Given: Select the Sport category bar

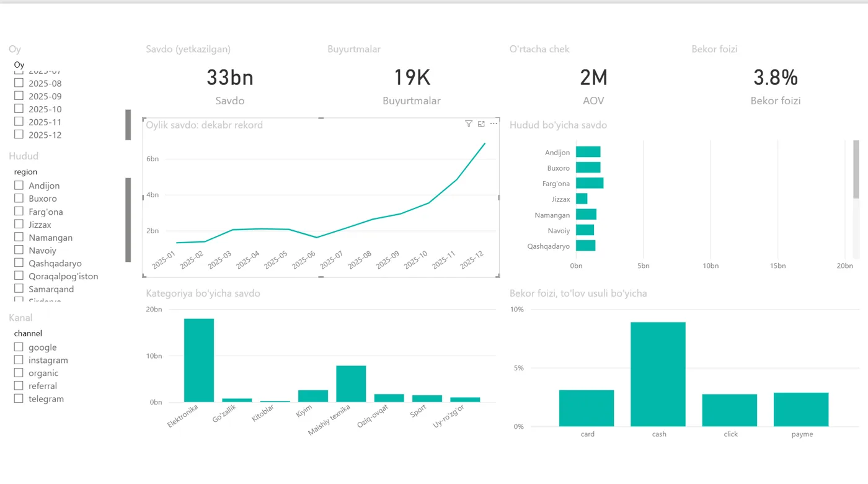Looking at the screenshot, I should click(x=427, y=398).
